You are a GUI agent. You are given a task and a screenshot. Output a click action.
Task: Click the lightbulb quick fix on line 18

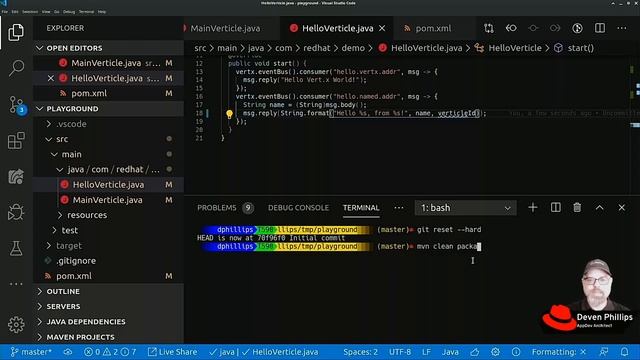[x=229, y=114]
